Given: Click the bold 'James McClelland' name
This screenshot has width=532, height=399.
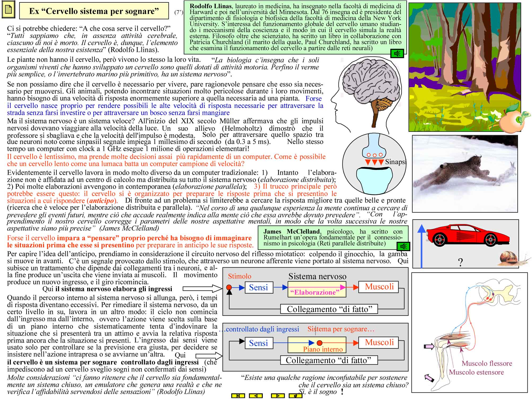Looking at the screenshot, I should (x=292, y=231).
